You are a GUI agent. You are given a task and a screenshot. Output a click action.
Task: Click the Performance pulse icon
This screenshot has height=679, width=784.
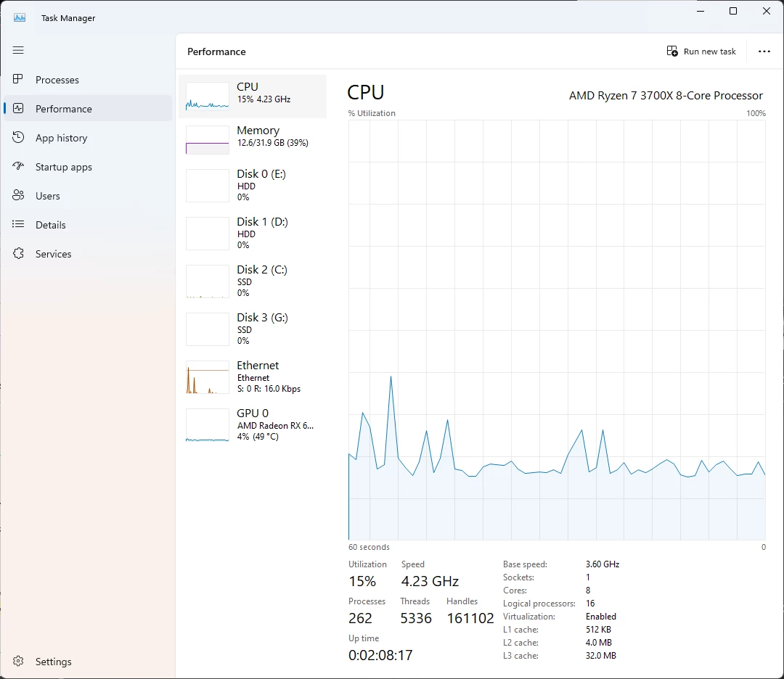pos(18,108)
